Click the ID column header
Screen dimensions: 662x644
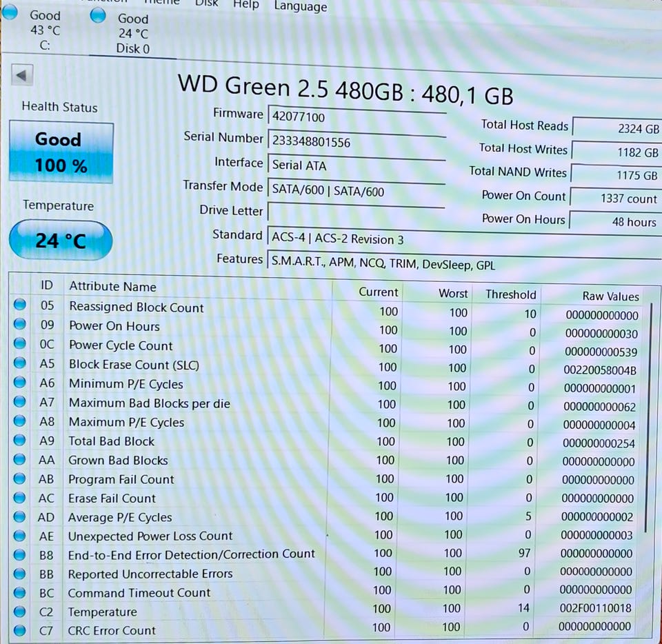point(46,285)
